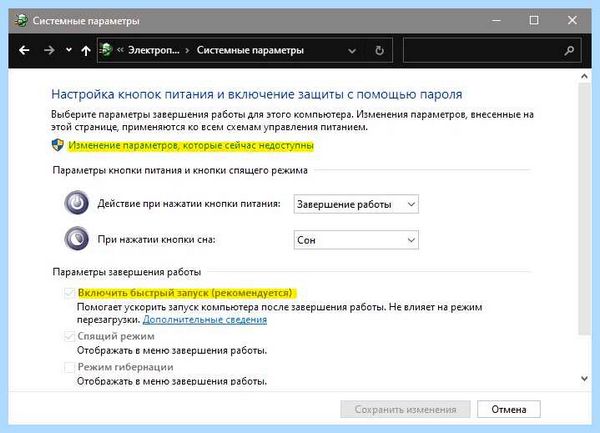Select the Системные параметры breadcrumb

tap(250, 50)
